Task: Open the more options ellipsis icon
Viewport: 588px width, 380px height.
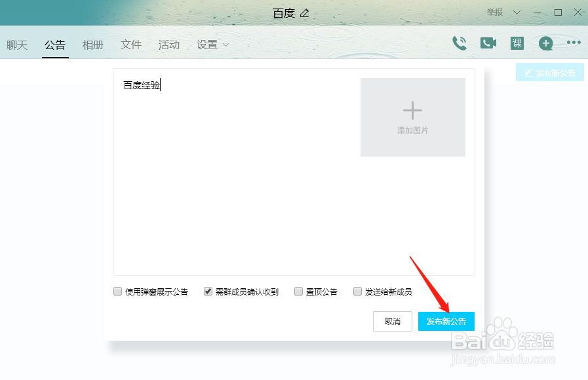Action: (x=574, y=42)
